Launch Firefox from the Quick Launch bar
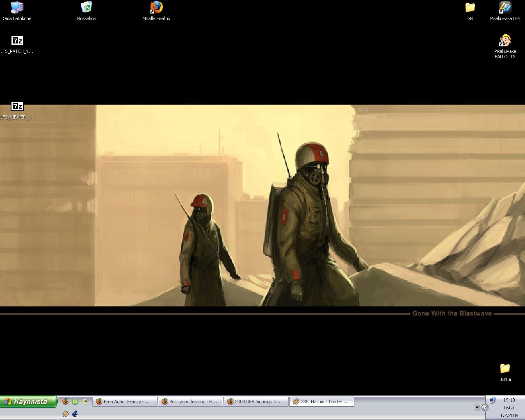 tap(66, 402)
